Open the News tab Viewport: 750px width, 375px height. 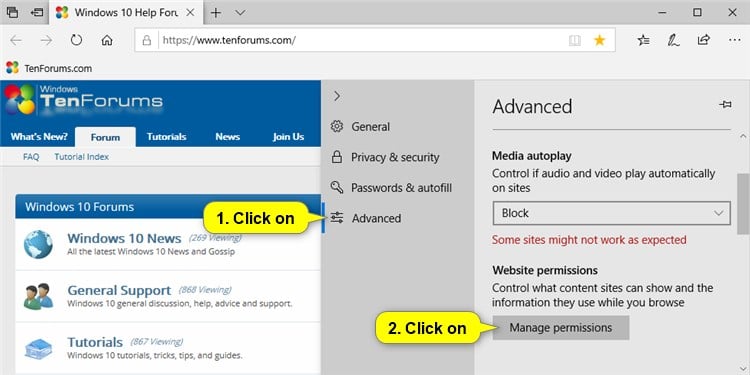point(227,137)
